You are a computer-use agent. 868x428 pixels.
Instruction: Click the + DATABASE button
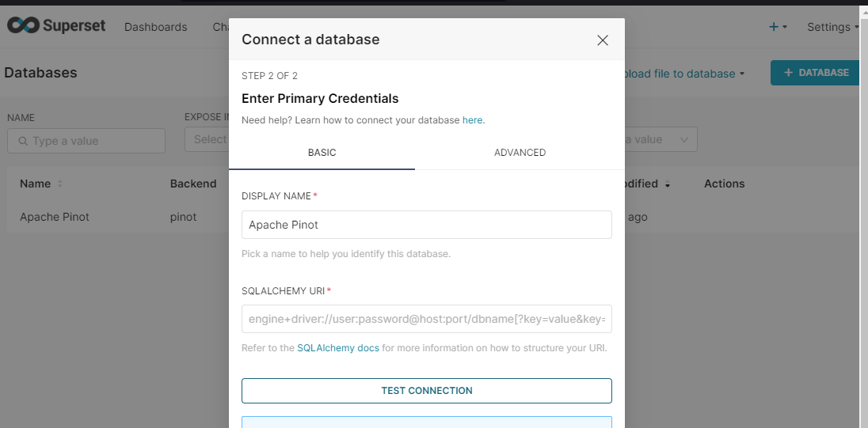pyautogui.click(x=816, y=73)
